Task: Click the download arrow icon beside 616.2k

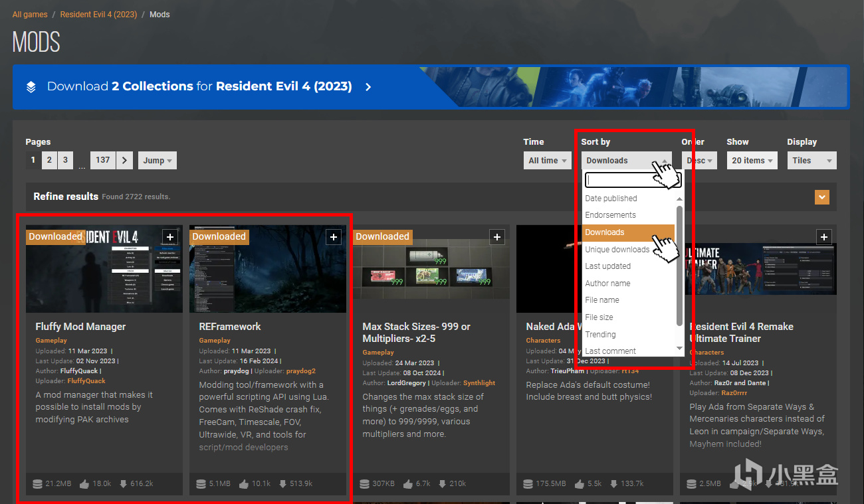Action: click(x=123, y=483)
